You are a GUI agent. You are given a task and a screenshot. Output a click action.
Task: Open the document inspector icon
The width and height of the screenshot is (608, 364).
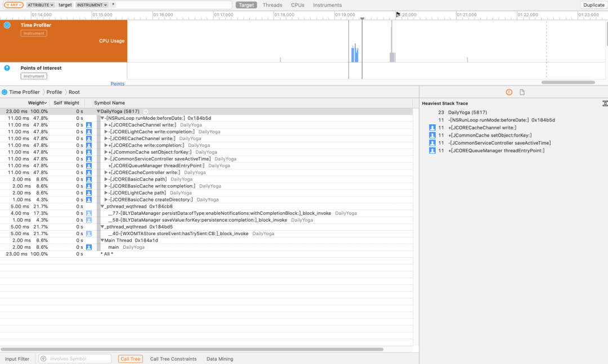(522, 92)
